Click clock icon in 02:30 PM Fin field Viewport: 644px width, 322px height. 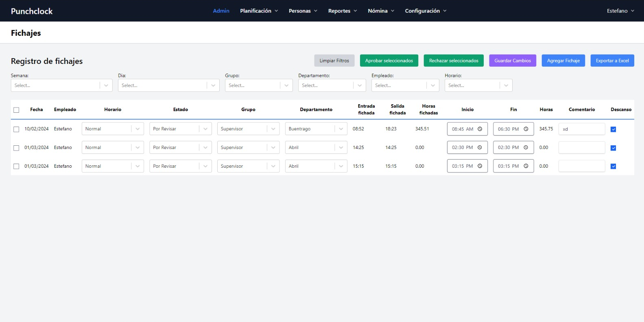(526, 147)
